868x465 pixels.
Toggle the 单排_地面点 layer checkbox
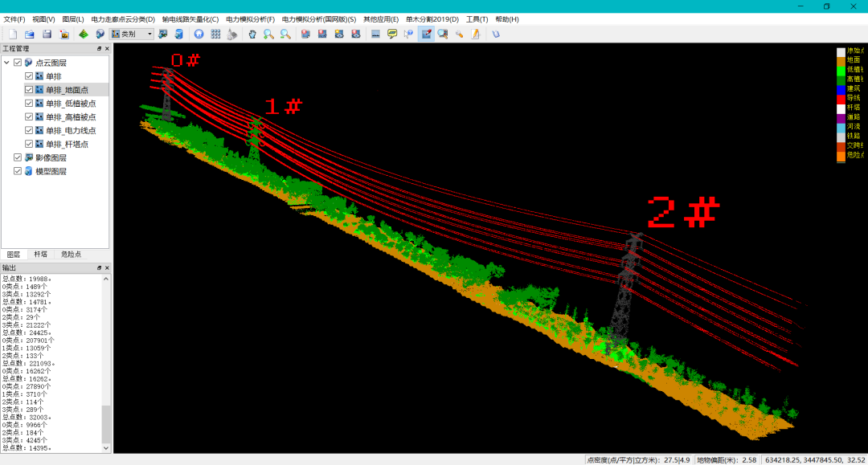tap(30, 90)
